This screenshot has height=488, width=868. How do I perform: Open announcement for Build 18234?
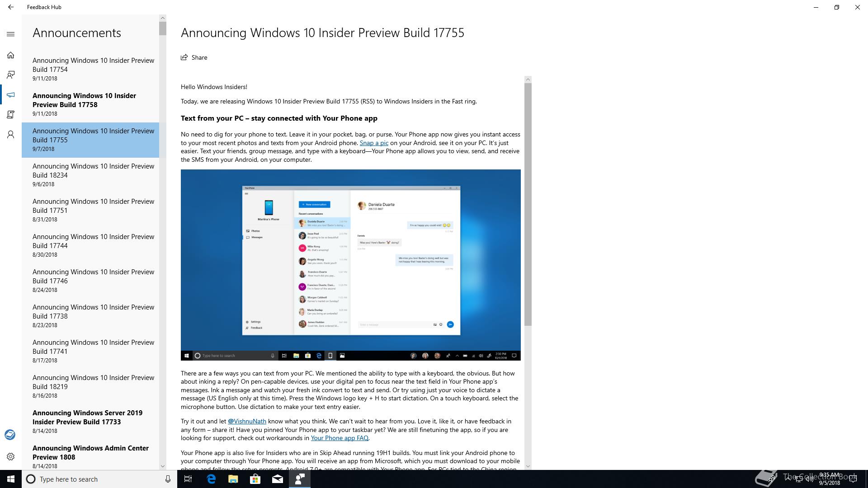(90, 175)
